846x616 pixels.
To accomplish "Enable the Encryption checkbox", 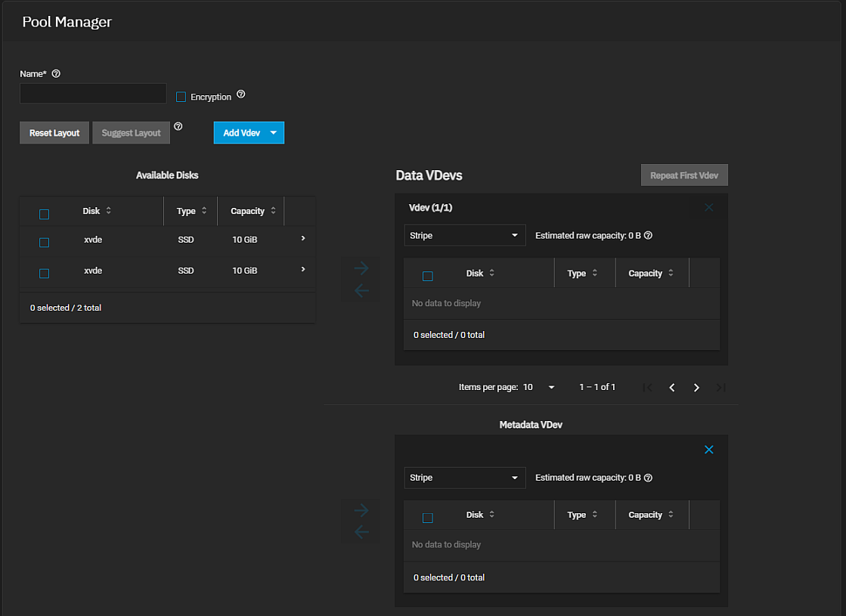I will [181, 97].
